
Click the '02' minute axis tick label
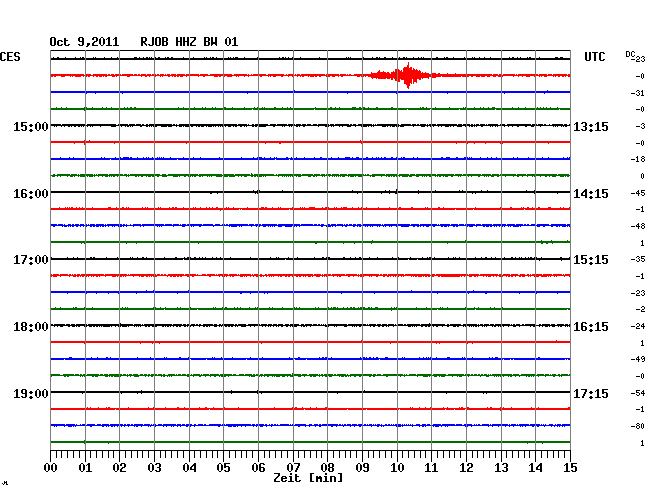tap(119, 467)
